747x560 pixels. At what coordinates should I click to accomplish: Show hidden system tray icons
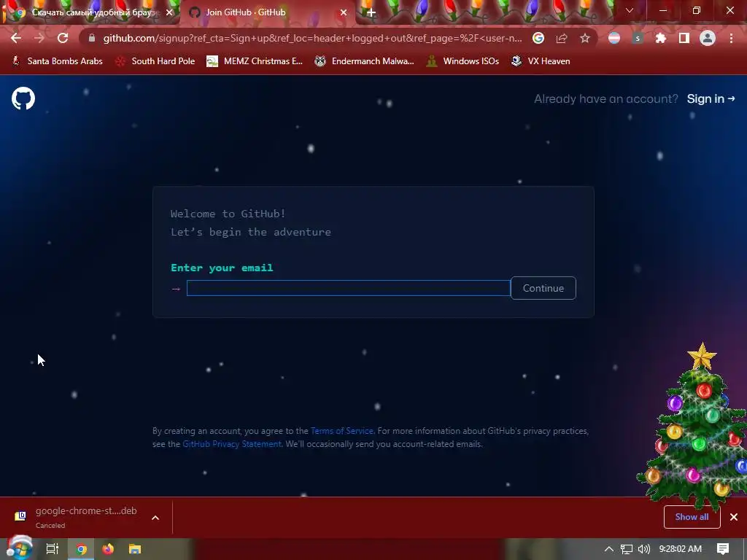609,549
